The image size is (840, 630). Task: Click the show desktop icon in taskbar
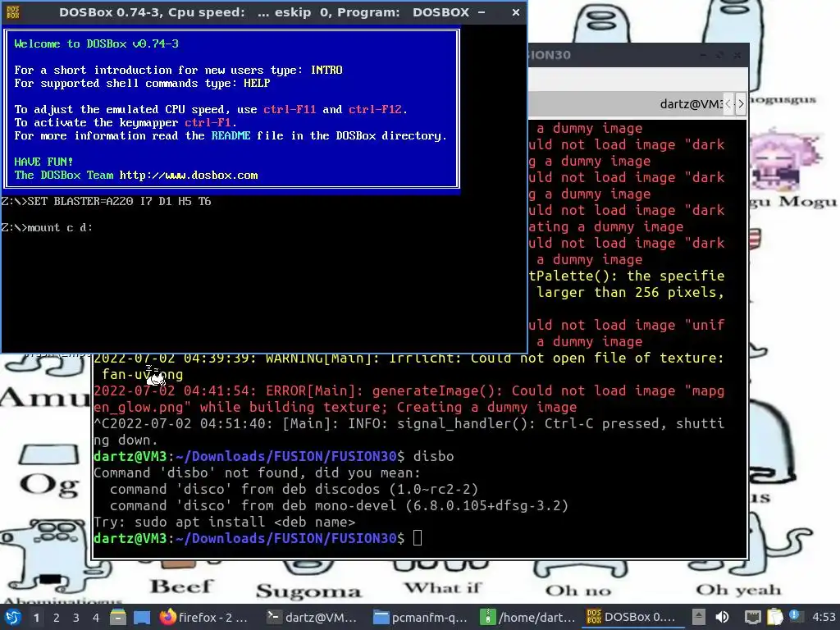(x=142, y=617)
